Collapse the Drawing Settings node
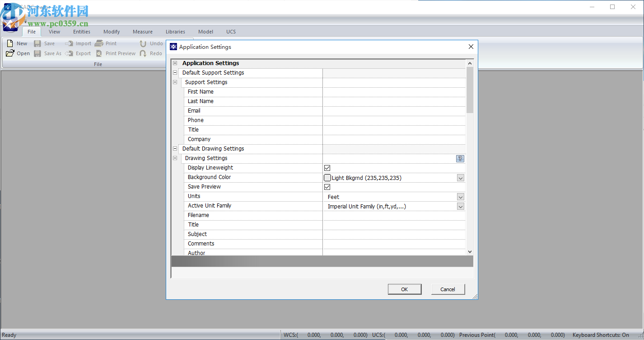The image size is (644, 340). pyautogui.click(x=175, y=158)
